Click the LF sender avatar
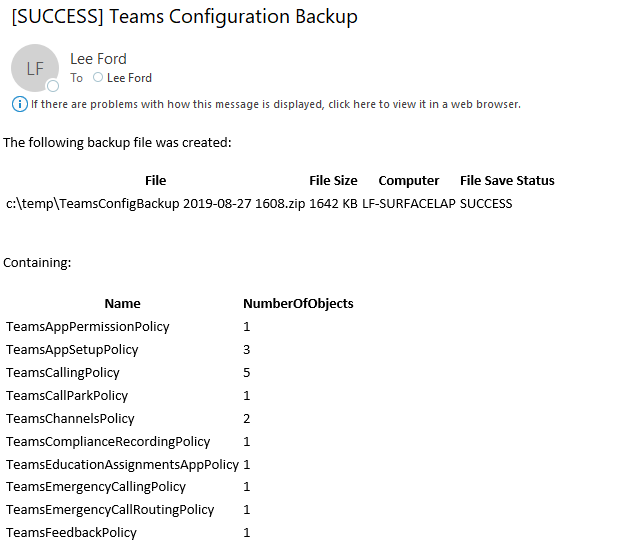 tap(34, 68)
